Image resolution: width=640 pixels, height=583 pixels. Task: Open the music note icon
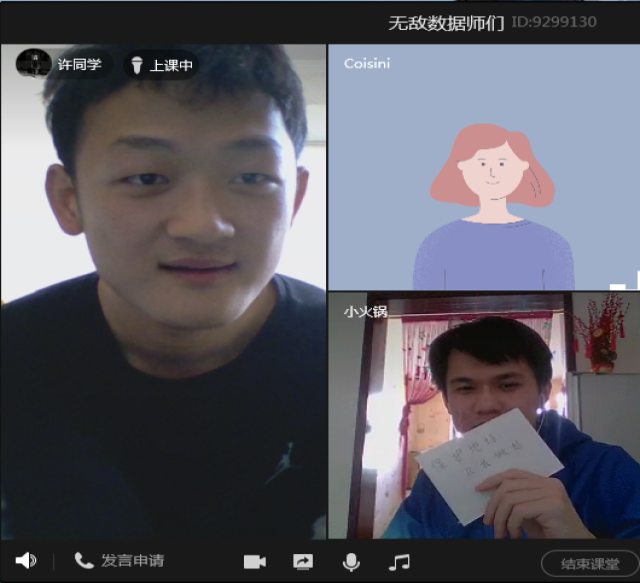pyautogui.click(x=399, y=562)
